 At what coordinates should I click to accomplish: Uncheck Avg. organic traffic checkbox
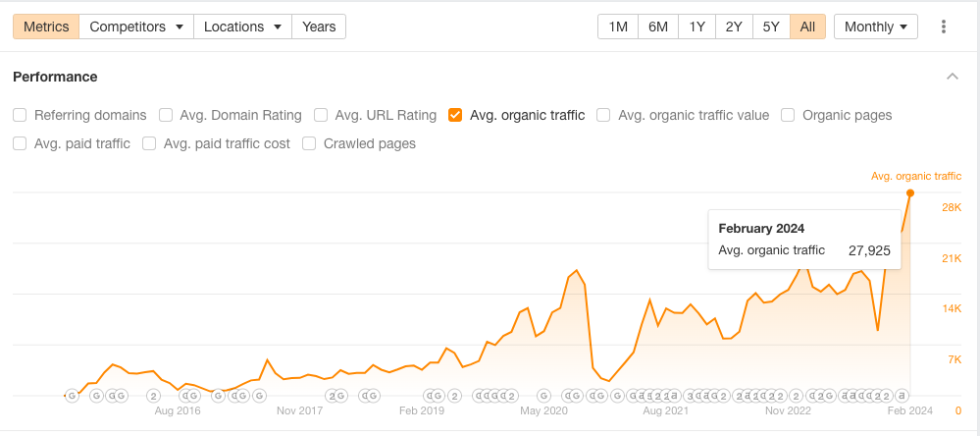click(455, 115)
